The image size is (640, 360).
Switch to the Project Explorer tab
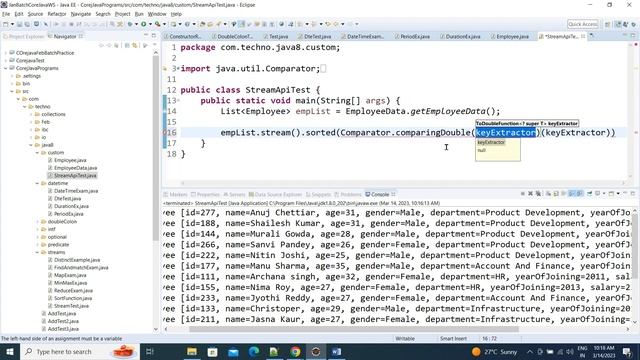(x=24, y=36)
